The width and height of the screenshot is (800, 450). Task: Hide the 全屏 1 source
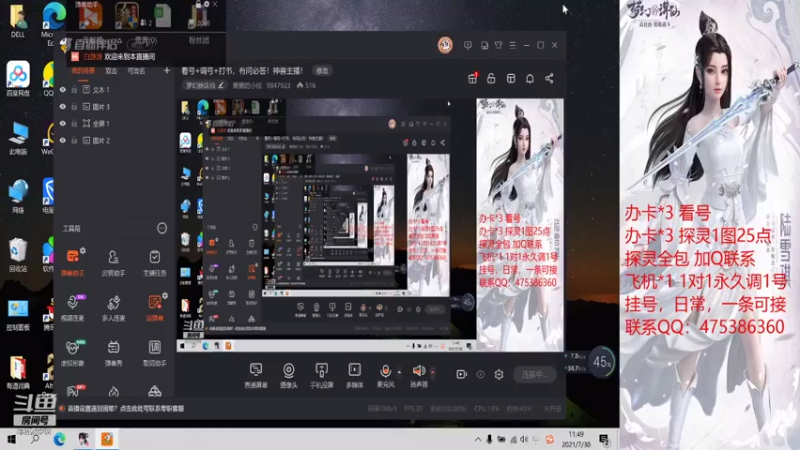click(63, 123)
